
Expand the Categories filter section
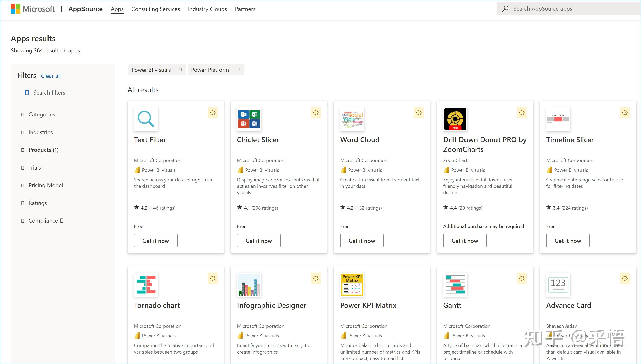tap(38, 114)
